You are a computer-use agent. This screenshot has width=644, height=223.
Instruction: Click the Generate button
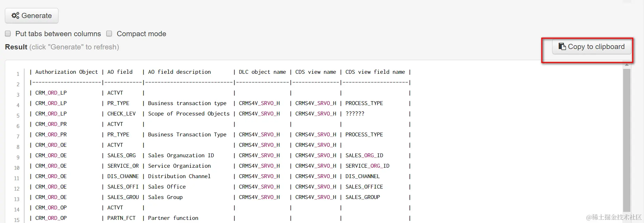pyautogui.click(x=32, y=16)
